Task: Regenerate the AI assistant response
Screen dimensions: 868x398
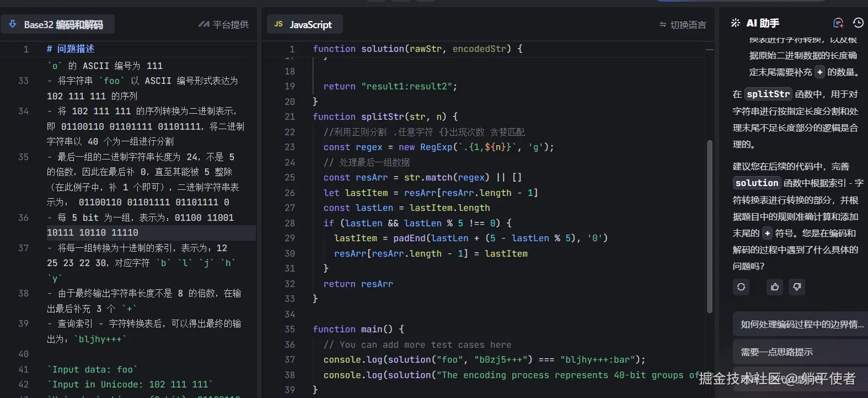Action: [741, 287]
